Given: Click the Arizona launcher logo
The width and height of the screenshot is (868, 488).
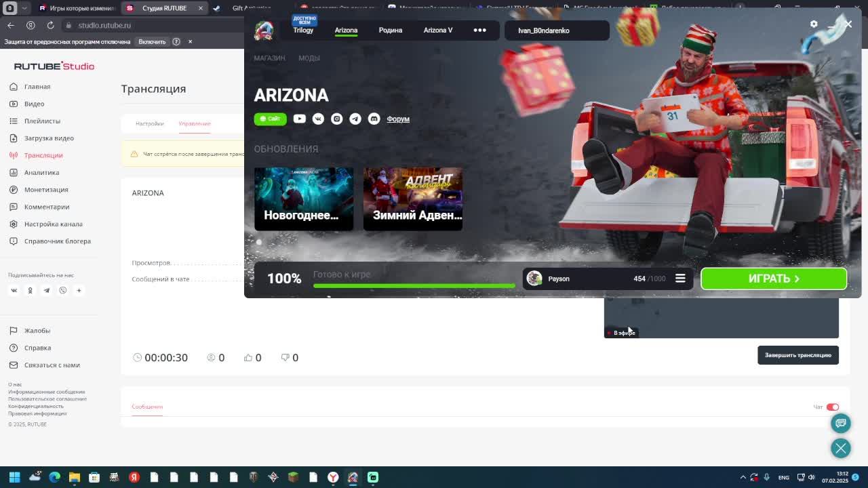Looking at the screenshot, I should (x=263, y=30).
